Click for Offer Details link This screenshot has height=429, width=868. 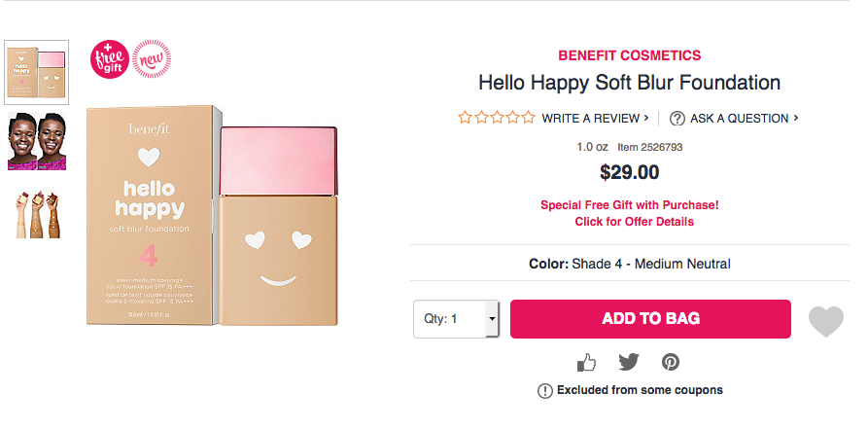(634, 222)
